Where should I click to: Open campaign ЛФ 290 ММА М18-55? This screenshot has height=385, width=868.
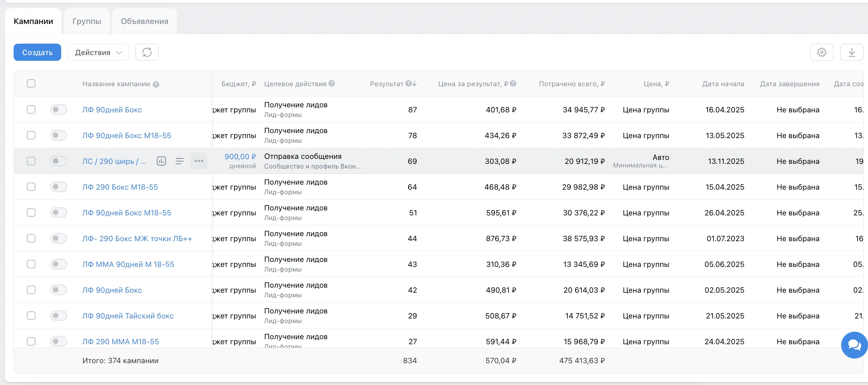(x=121, y=341)
